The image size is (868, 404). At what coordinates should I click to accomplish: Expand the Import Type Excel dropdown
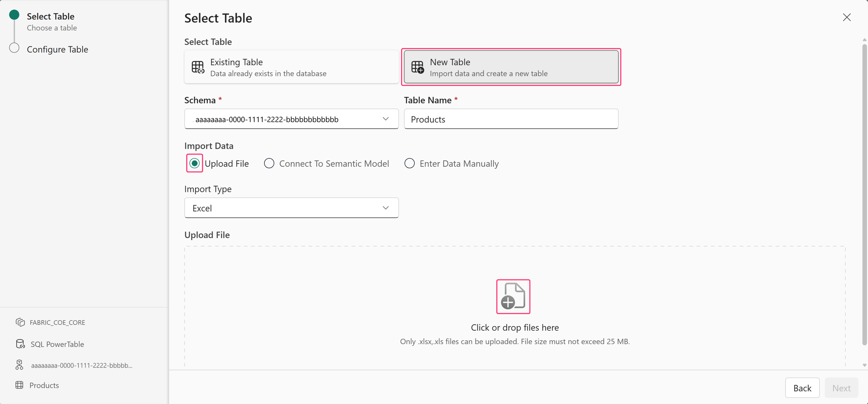pyautogui.click(x=291, y=208)
